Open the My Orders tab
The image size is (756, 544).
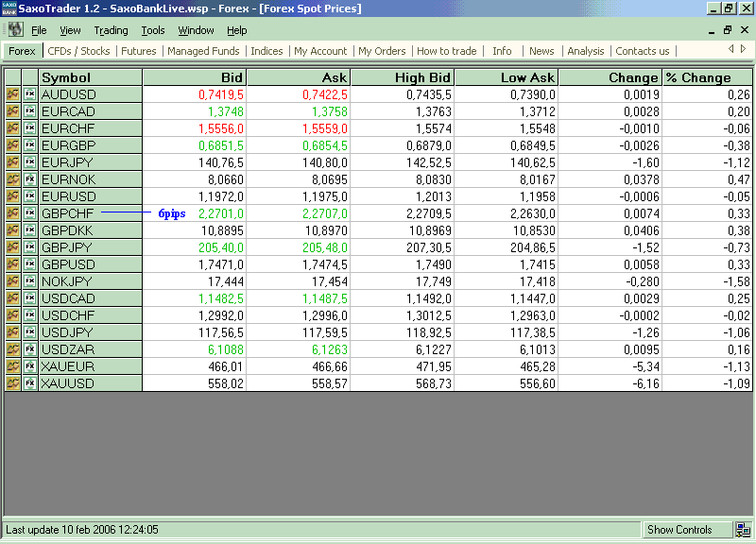[x=382, y=51]
